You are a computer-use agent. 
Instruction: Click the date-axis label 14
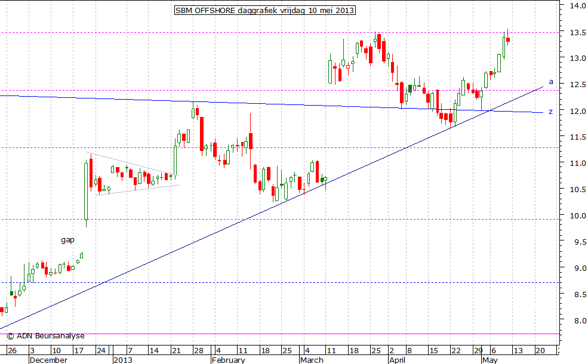coord(154,351)
